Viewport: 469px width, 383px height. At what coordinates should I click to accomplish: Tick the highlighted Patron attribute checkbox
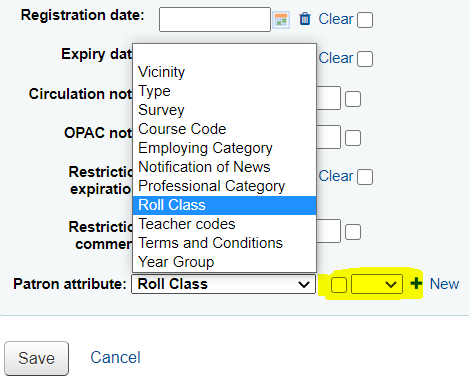[339, 285]
